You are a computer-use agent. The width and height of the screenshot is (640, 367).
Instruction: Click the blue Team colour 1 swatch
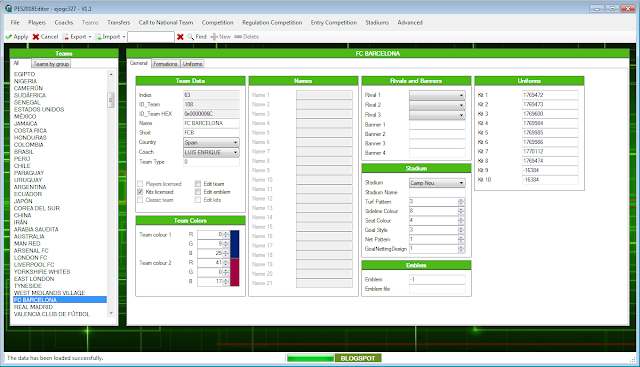pos(235,244)
